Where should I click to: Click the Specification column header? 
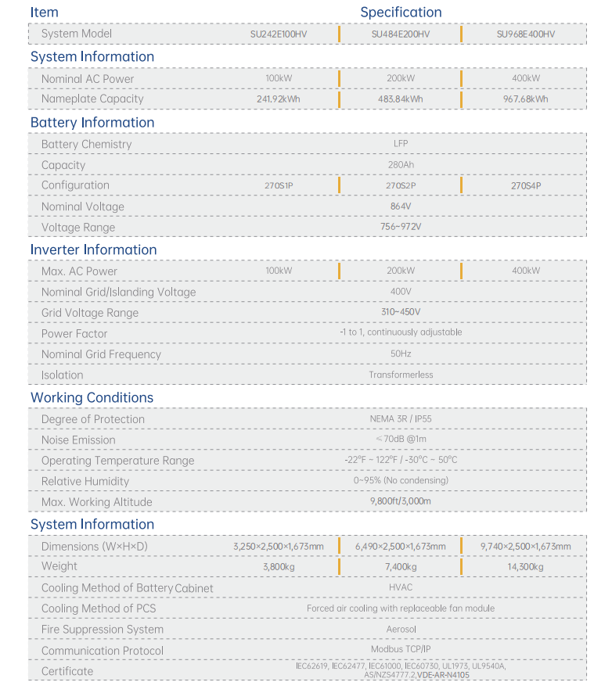click(x=401, y=12)
